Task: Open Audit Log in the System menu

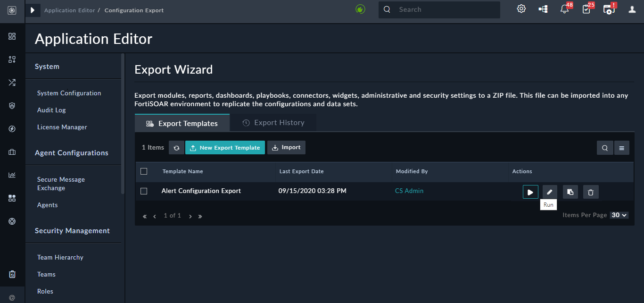Action: [x=51, y=110]
